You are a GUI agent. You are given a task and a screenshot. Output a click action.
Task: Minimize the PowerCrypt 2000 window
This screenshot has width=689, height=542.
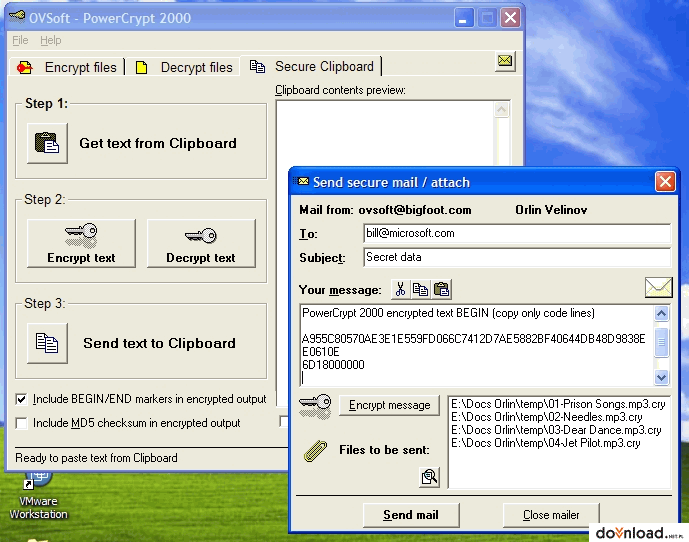(x=463, y=18)
